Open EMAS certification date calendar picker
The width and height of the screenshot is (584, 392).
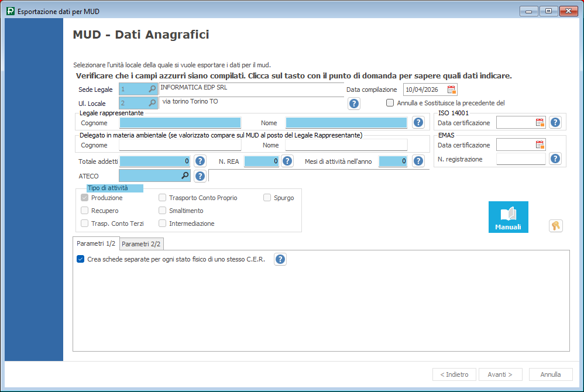[540, 145]
